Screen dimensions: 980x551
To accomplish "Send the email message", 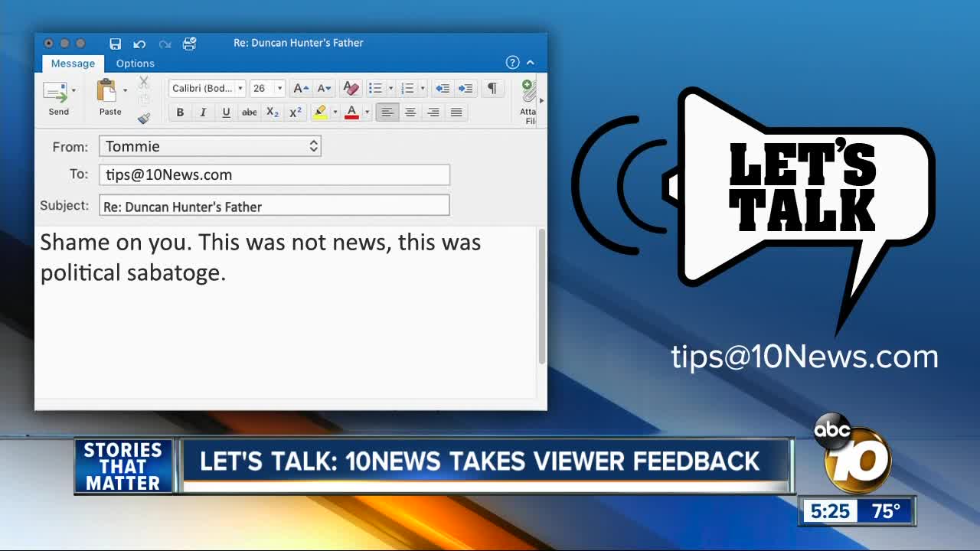I will coord(58,99).
